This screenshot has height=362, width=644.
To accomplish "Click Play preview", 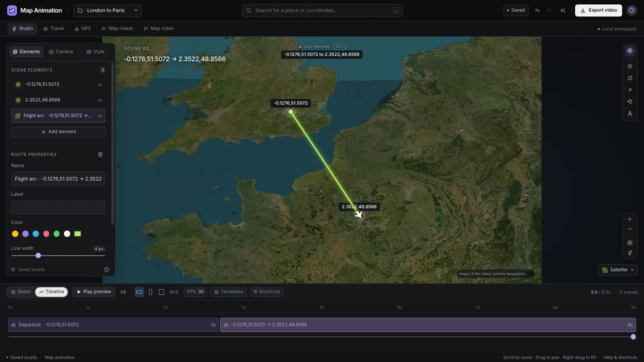I will [94, 292].
